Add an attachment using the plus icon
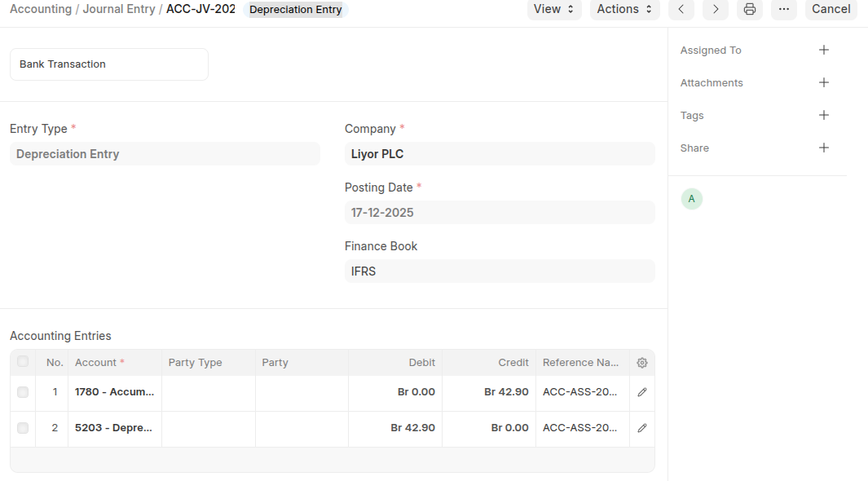Viewport: 868px width, 481px height. (x=823, y=82)
